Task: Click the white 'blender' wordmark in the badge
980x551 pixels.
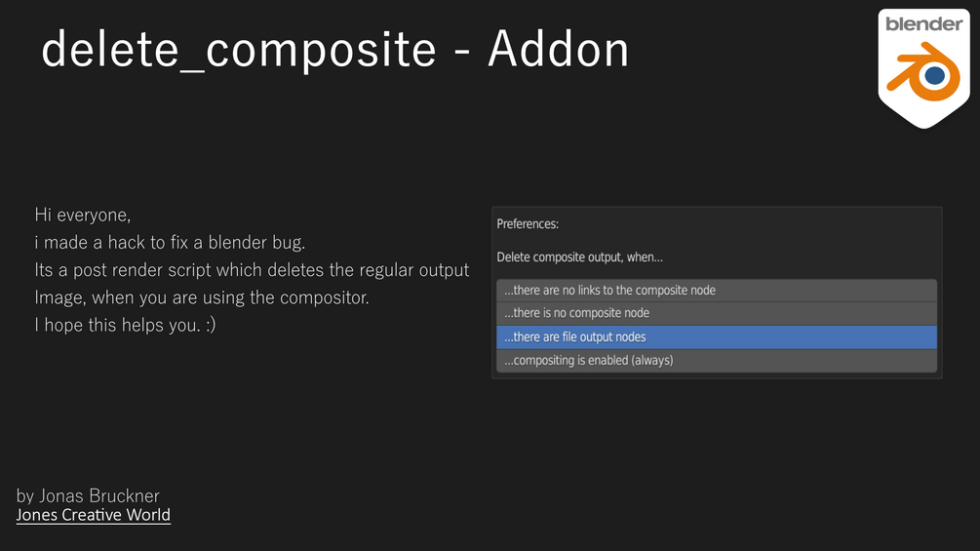Action: 923,24
